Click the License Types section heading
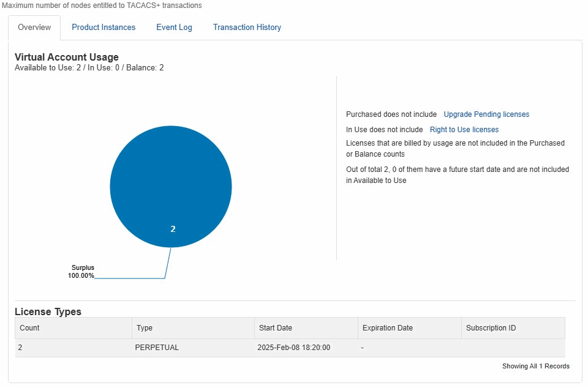This screenshot has width=588, height=388. (48, 312)
